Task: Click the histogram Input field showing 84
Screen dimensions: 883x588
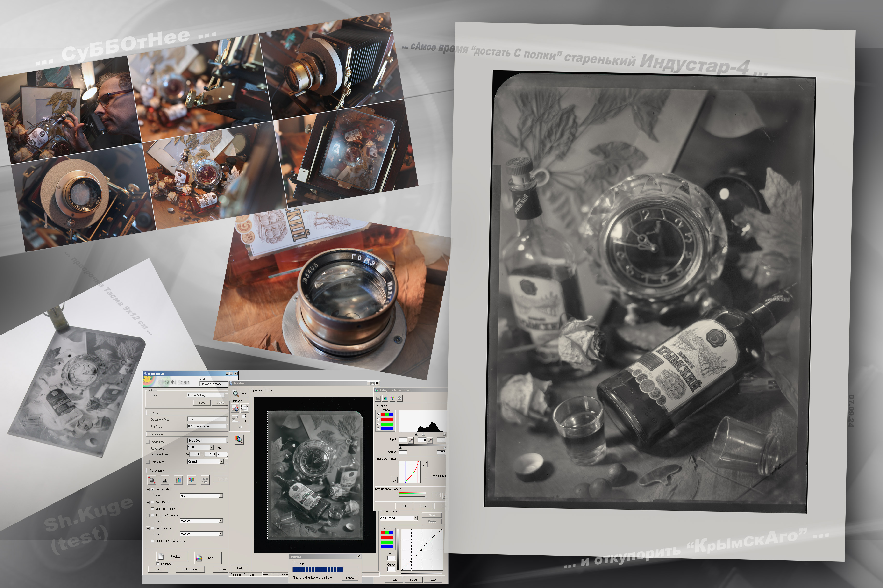Action: pos(403,440)
